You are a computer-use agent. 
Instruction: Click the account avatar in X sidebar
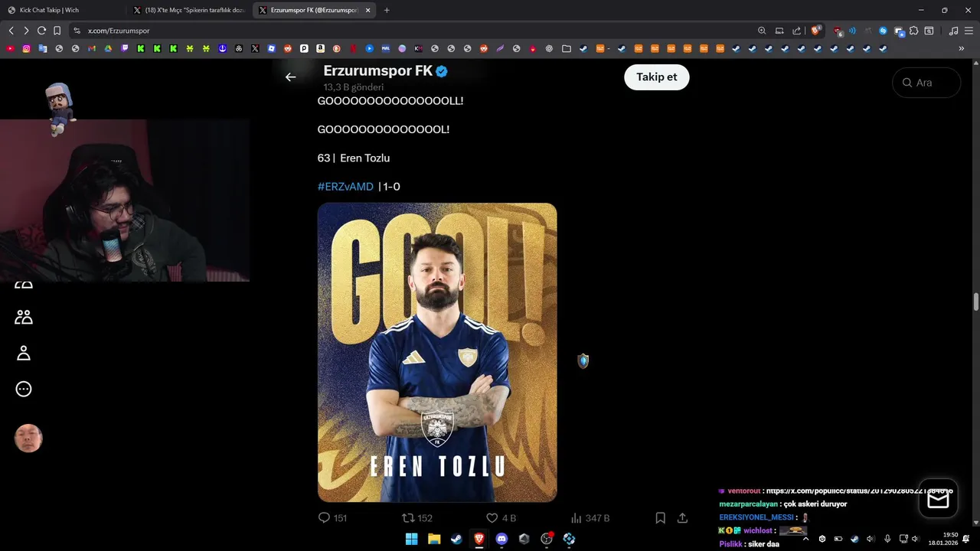pos(28,438)
